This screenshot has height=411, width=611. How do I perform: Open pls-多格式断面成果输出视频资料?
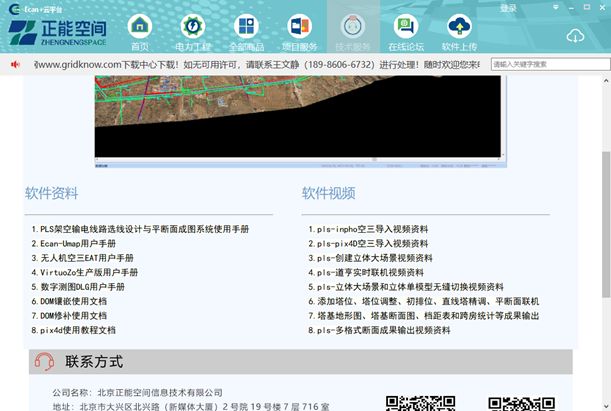click(379, 330)
